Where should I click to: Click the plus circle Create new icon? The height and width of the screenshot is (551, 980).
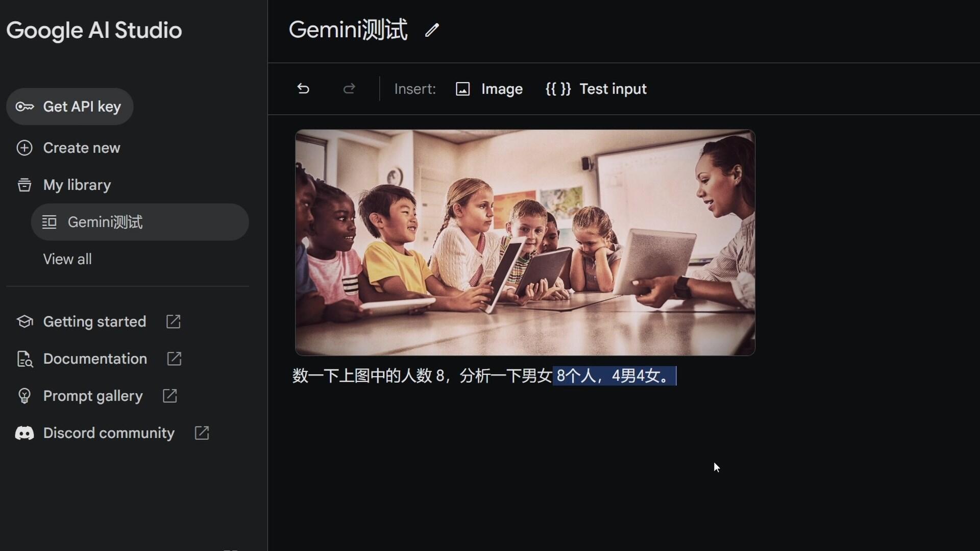(24, 148)
